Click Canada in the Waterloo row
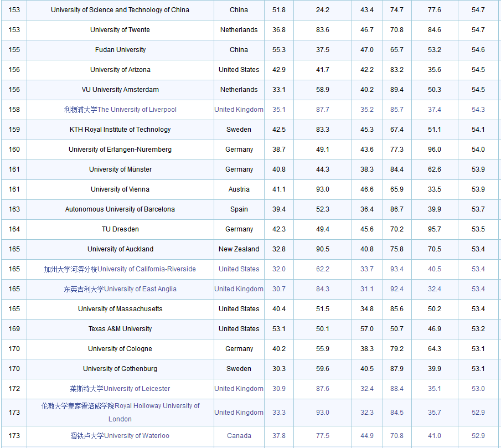The height and width of the screenshot is (448, 501). click(x=239, y=436)
